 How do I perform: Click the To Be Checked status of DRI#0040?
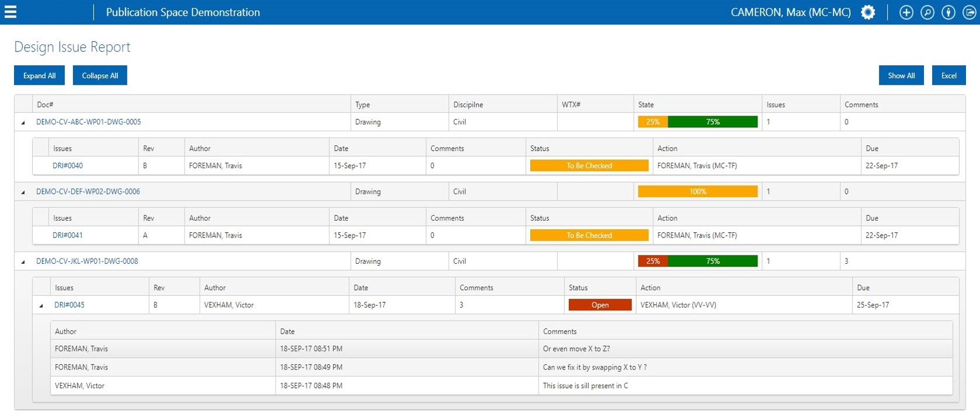click(x=589, y=166)
